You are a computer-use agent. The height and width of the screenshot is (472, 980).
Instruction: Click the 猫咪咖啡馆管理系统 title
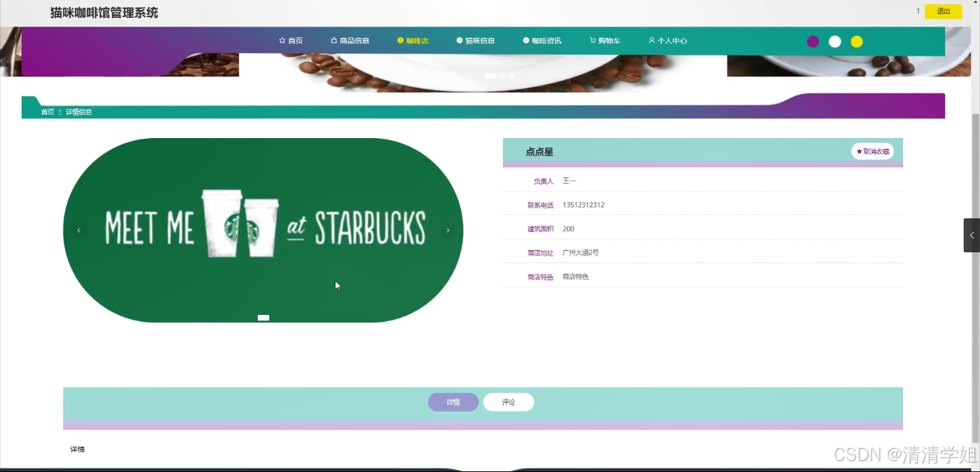[104, 12]
